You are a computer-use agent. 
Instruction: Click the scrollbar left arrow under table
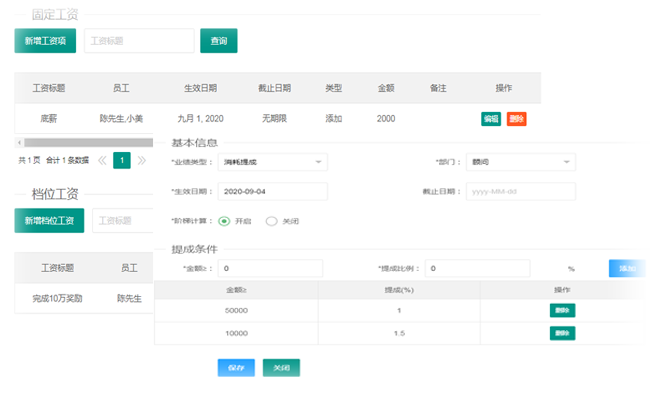[18, 142]
